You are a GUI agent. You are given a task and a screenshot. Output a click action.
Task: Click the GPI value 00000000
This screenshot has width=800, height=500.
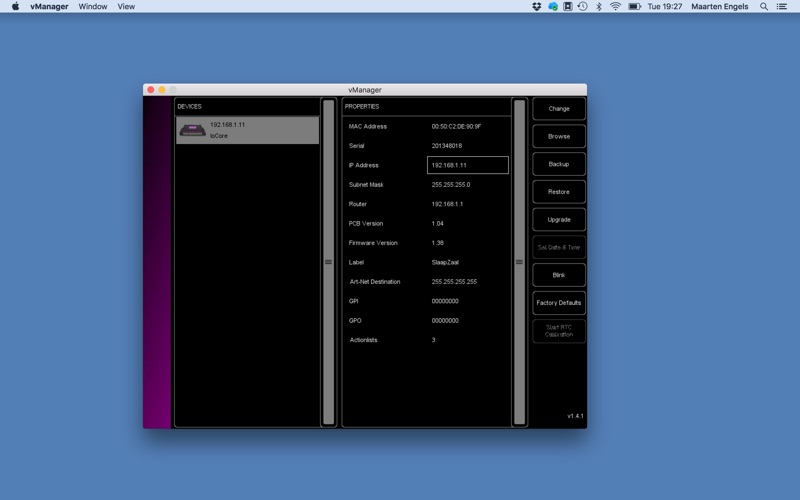(x=445, y=301)
